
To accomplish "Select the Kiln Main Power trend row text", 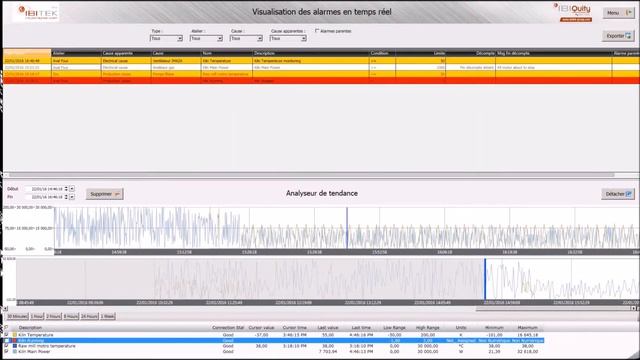I will (x=34, y=351).
